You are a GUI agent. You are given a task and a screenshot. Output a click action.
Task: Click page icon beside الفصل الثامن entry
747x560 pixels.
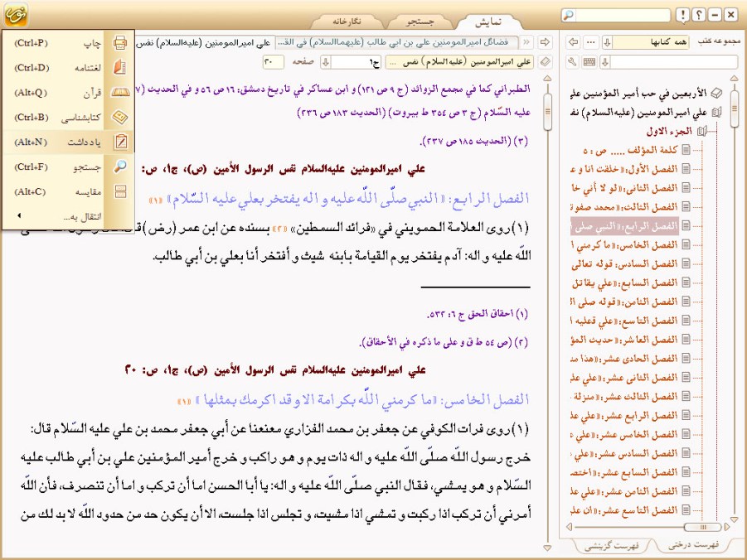click(x=686, y=302)
